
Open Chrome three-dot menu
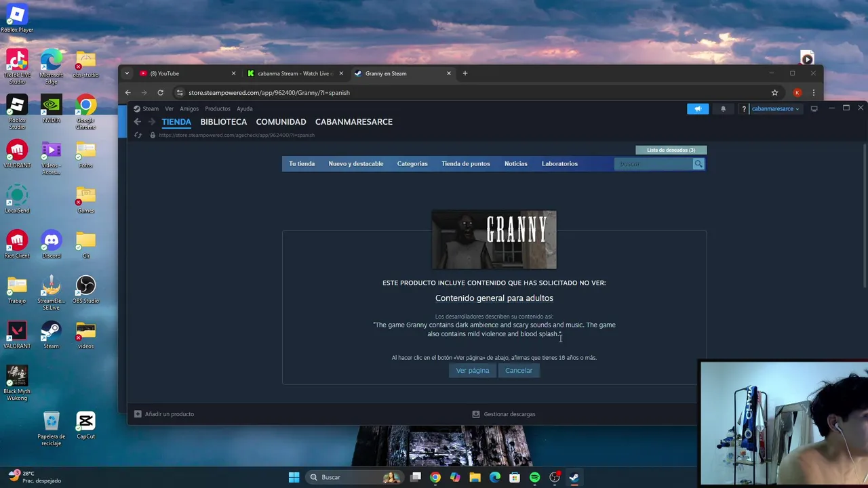(x=814, y=92)
